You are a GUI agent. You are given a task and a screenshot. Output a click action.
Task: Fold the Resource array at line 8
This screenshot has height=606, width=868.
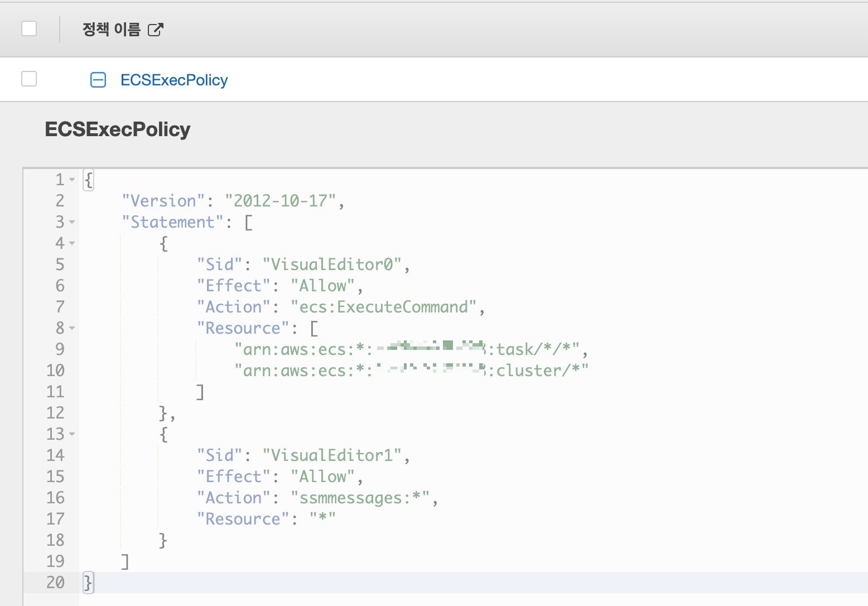tap(72, 328)
